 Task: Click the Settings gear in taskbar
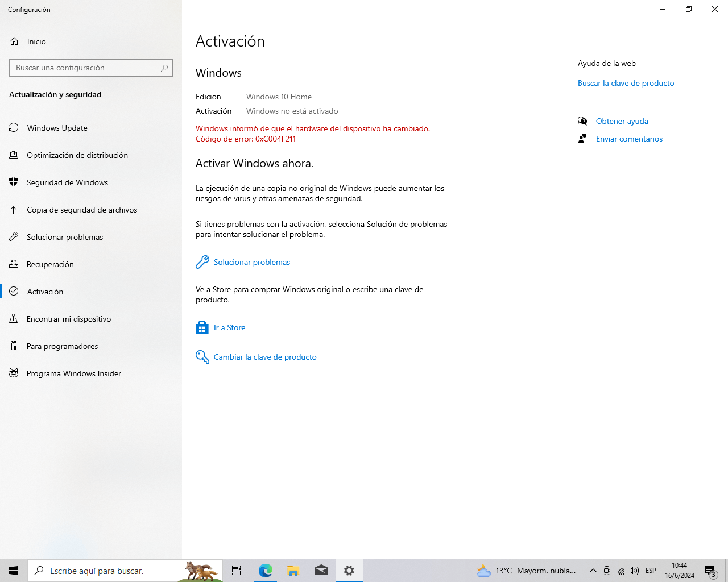tap(349, 571)
